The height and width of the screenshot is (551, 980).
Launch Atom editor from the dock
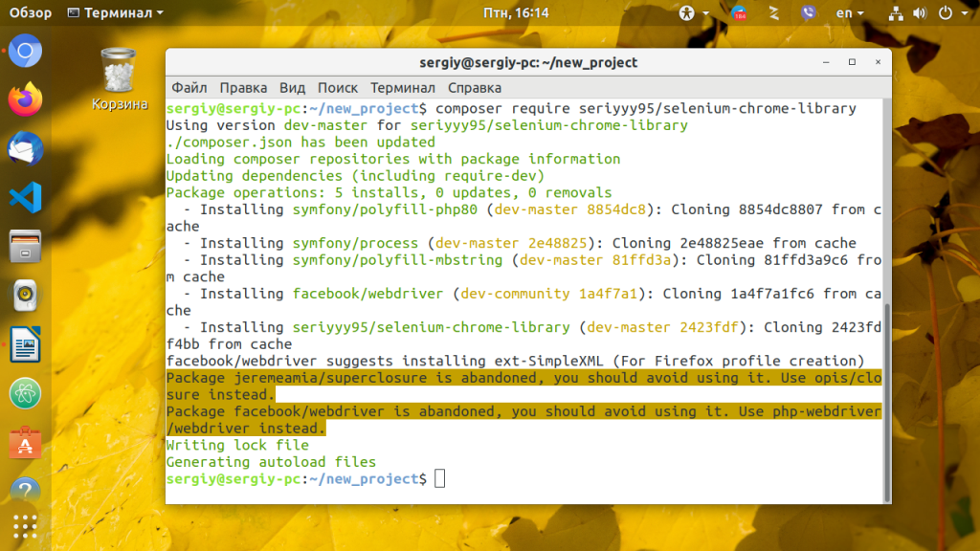25,393
